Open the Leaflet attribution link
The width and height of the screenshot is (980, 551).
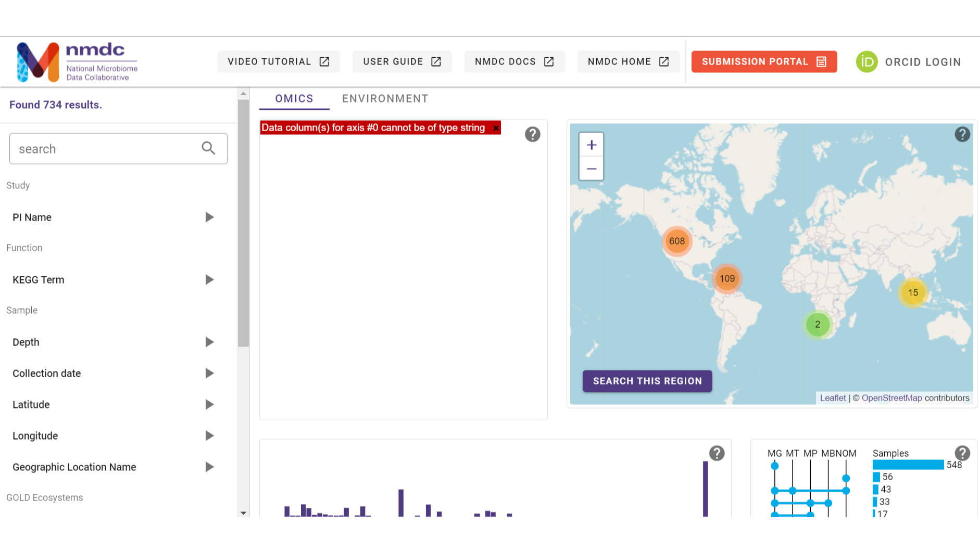(x=833, y=398)
